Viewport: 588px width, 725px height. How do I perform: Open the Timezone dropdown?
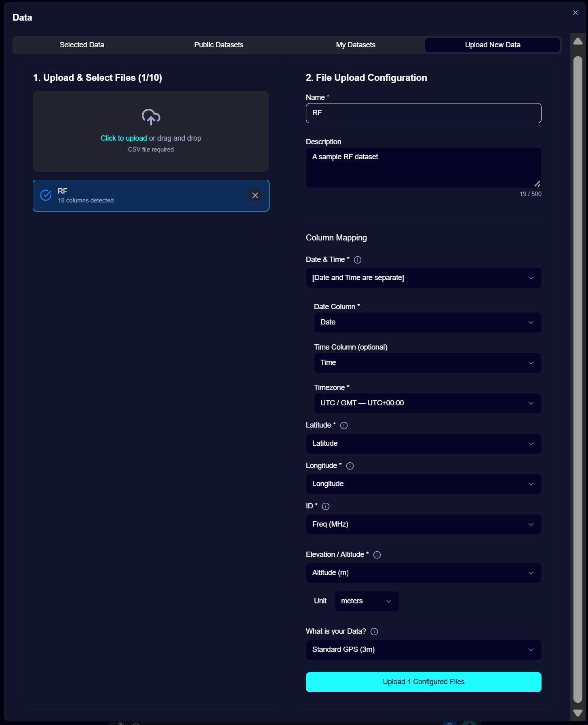(x=427, y=403)
